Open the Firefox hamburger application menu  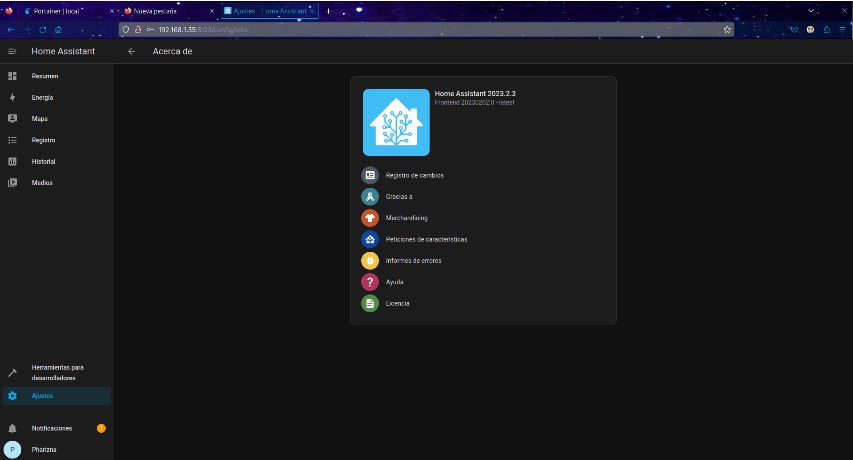click(x=842, y=29)
